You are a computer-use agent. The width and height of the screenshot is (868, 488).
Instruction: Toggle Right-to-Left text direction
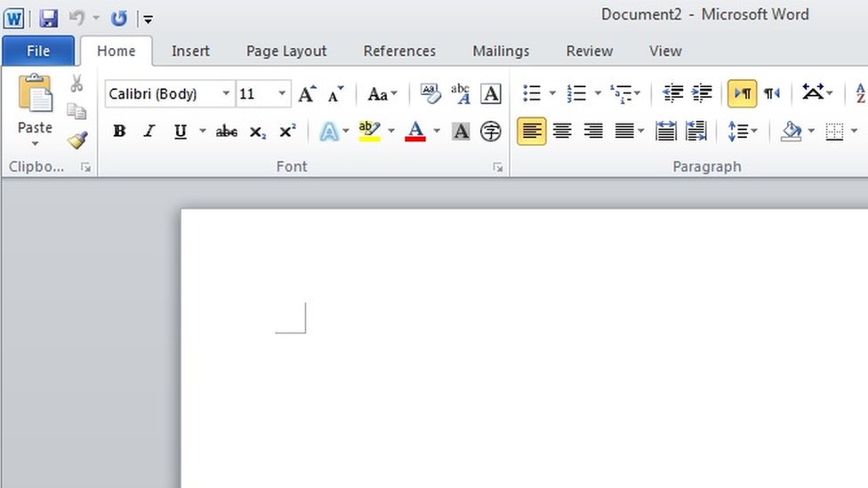tap(772, 93)
